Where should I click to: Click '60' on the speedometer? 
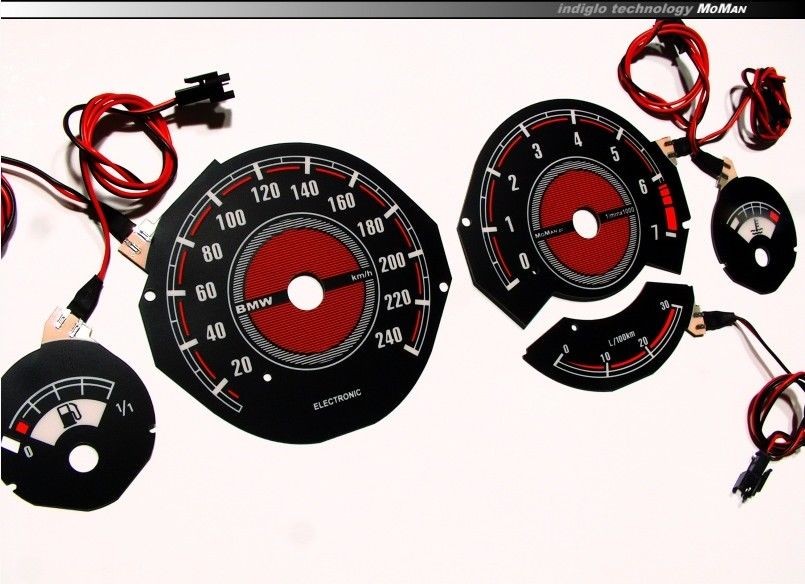pos(206,291)
